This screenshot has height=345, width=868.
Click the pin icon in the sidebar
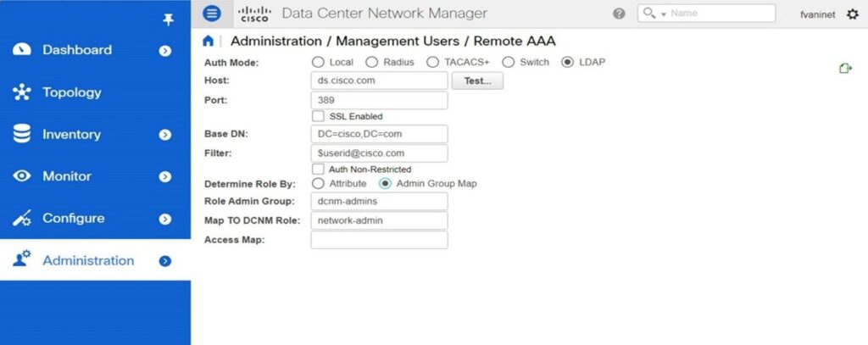pos(169,20)
